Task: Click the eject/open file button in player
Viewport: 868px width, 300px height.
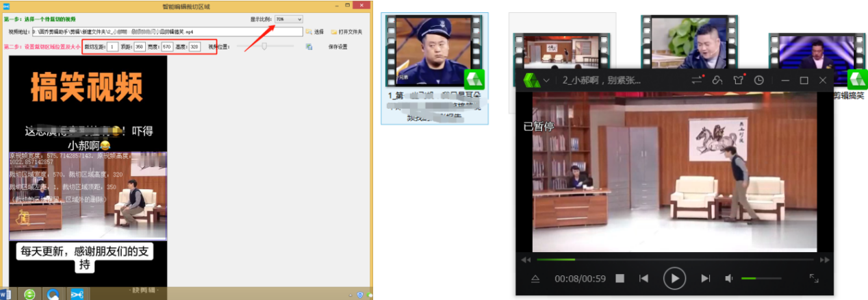Action: (535, 279)
